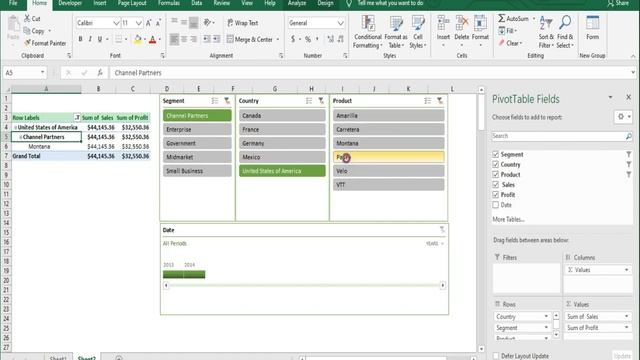Screen dimensions: 640x360
Task: Enable Defer Layout Update
Action: (496, 356)
